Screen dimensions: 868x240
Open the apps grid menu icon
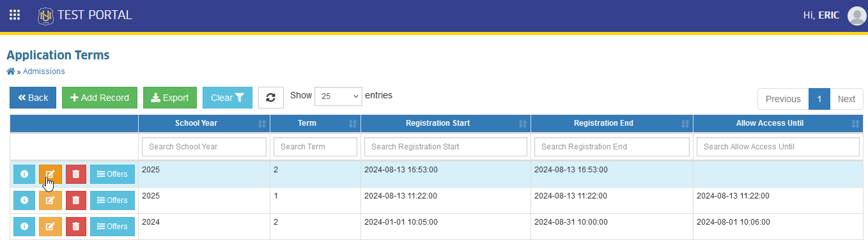pyautogui.click(x=15, y=15)
